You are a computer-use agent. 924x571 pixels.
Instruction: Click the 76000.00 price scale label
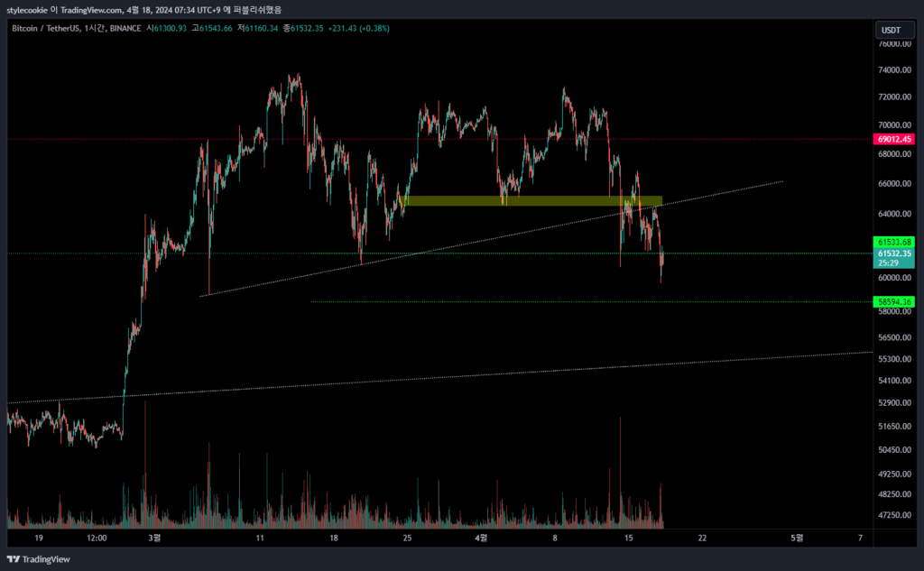(894, 44)
